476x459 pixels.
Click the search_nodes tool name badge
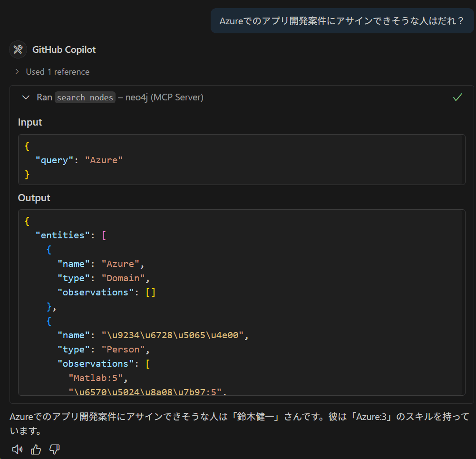[85, 98]
